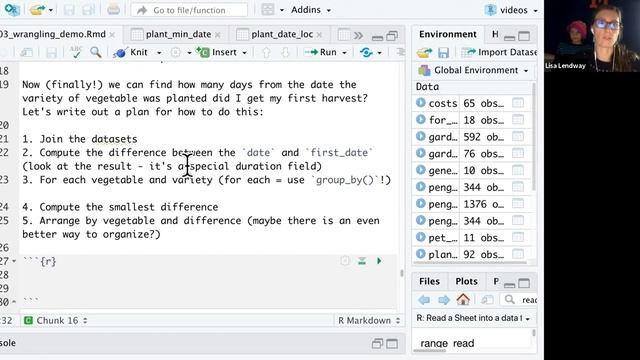The height and width of the screenshot is (360, 640).
Task: Open the publish dropdown arrow
Action: pyautogui.click(x=379, y=53)
